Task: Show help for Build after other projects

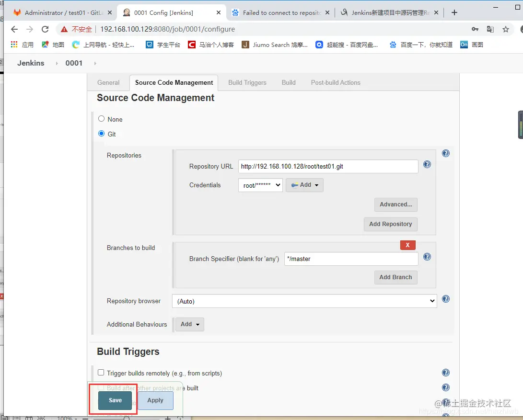Action: pyautogui.click(x=446, y=387)
